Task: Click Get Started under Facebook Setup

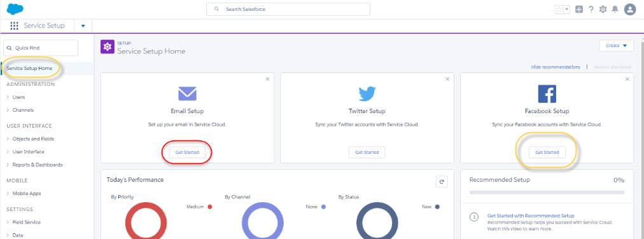Action: pos(547,152)
